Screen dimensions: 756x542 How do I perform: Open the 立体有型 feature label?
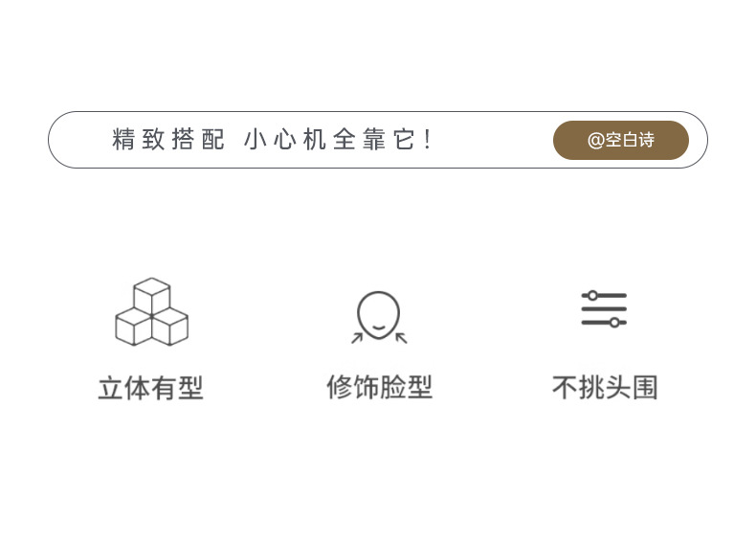tap(151, 388)
